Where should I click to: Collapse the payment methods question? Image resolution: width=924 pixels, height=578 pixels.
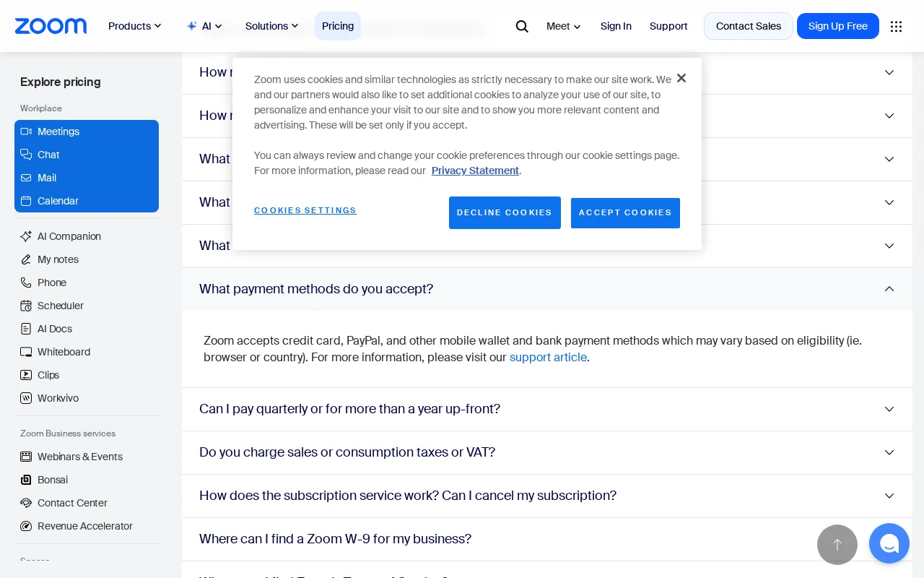[547, 289]
